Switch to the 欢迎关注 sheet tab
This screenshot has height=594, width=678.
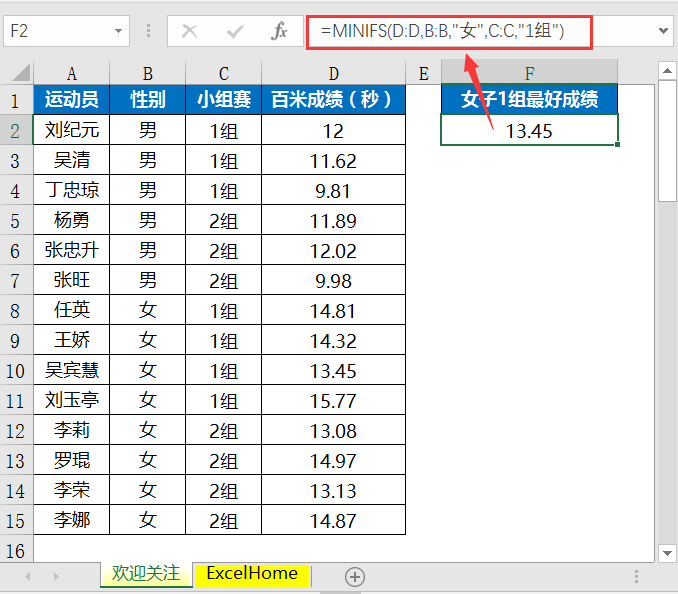point(146,574)
